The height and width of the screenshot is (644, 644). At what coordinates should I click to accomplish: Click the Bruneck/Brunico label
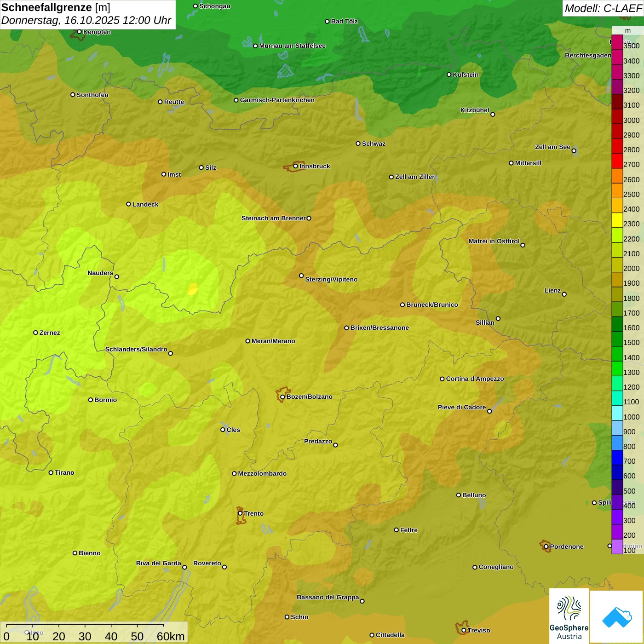tap(432, 305)
